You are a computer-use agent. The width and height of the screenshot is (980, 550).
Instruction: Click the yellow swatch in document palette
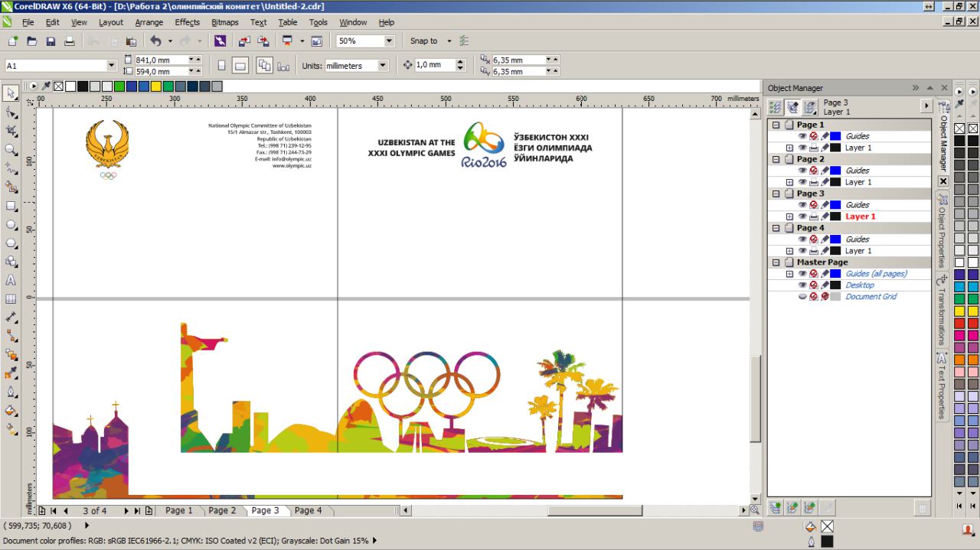click(x=156, y=86)
